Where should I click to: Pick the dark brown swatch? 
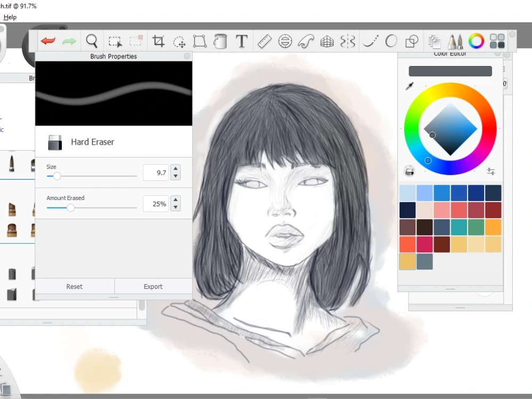point(425,227)
